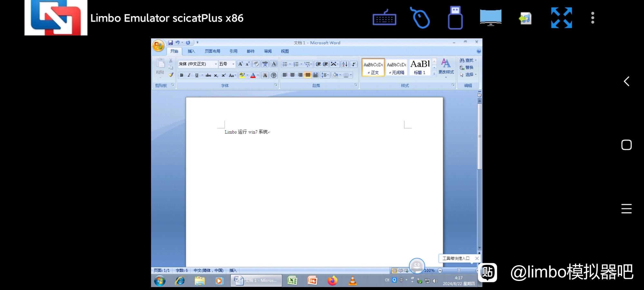Image resolution: width=644 pixels, height=290 pixels.
Task: Click the Character Border icon
Action: click(274, 64)
